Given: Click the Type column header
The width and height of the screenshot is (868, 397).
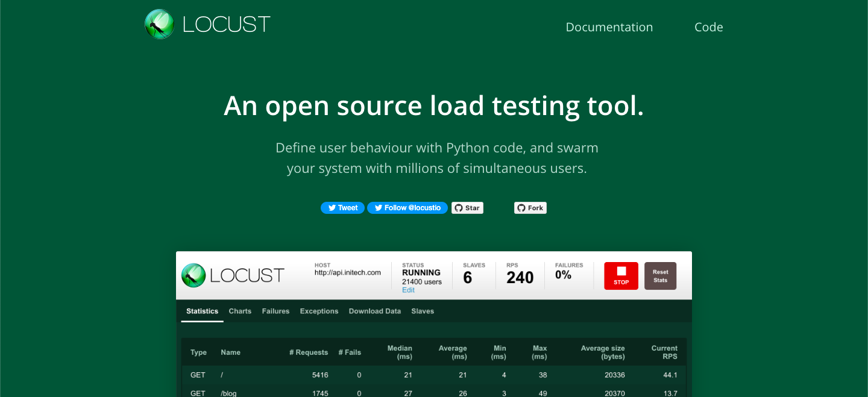Looking at the screenshot, I should point(198,352).
